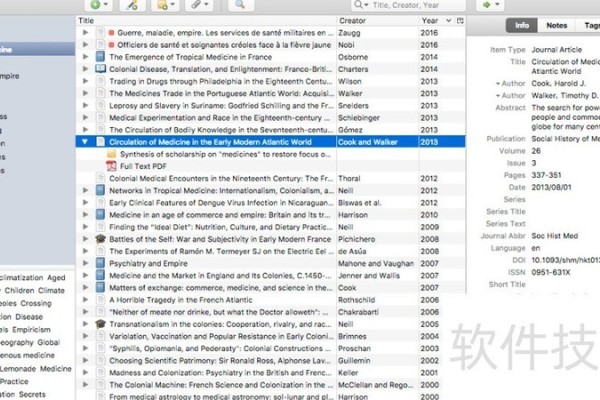The image size is (600, 400).
Task: Select Leprosy and Slavery in Suriname item
Action: point(271,106)
